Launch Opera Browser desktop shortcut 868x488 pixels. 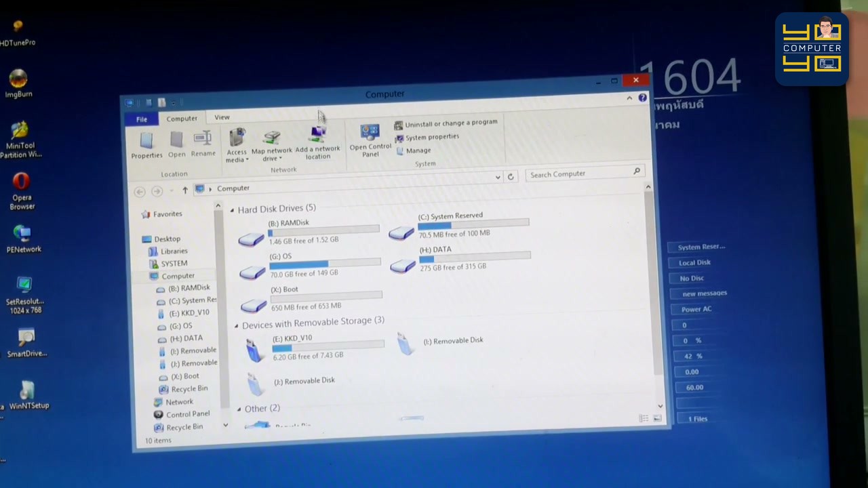22,191
